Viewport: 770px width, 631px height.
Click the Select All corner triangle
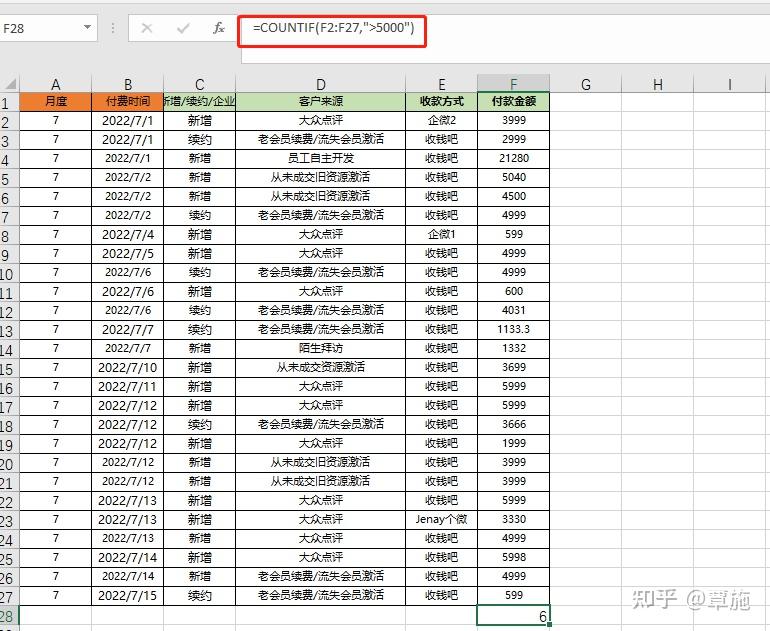10,83
